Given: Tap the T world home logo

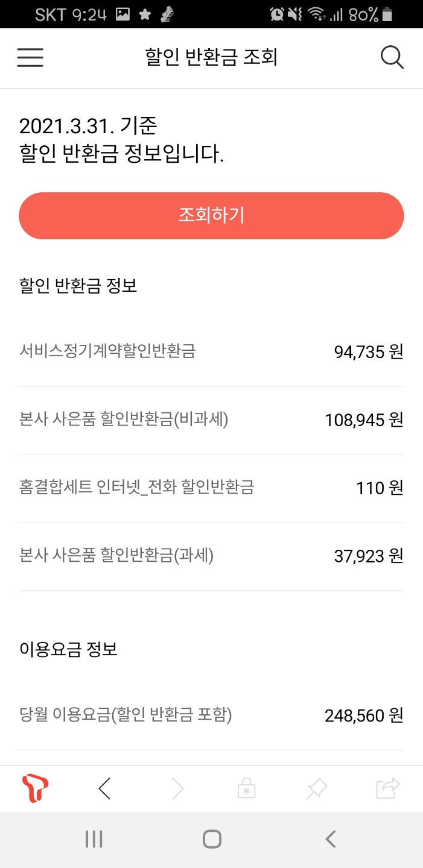Looking at the screenshot, I should [35, 788].
